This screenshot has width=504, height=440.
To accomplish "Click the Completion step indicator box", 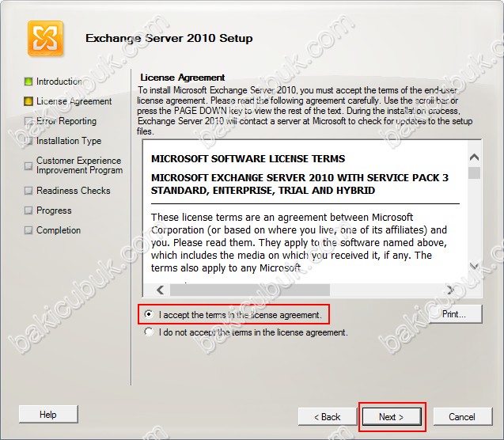I will [28, 230].
